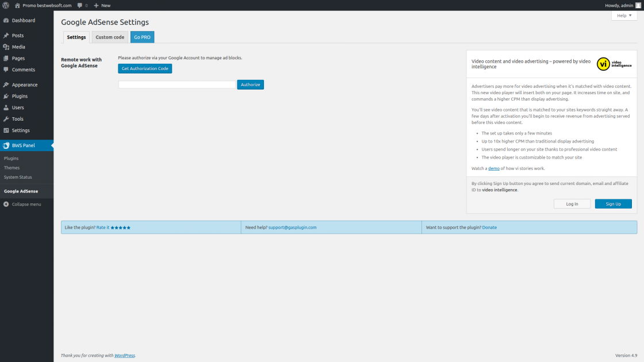Open the demo link

pos(494,168)
